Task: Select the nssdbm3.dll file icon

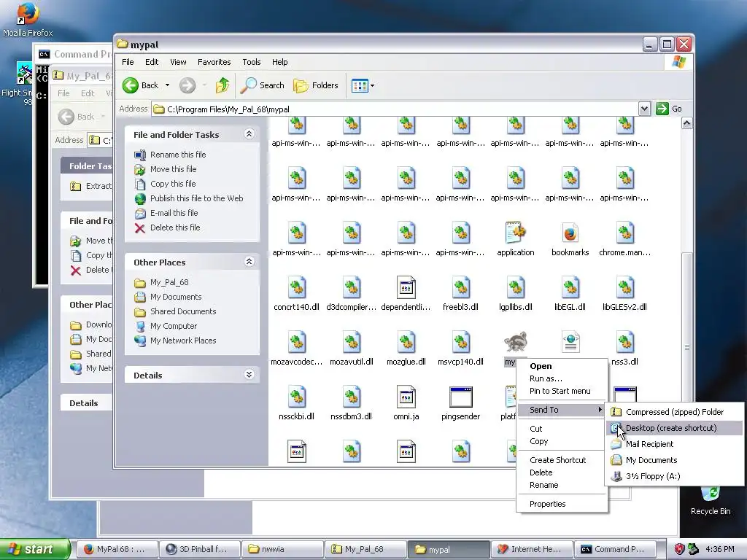Action: 351,397
